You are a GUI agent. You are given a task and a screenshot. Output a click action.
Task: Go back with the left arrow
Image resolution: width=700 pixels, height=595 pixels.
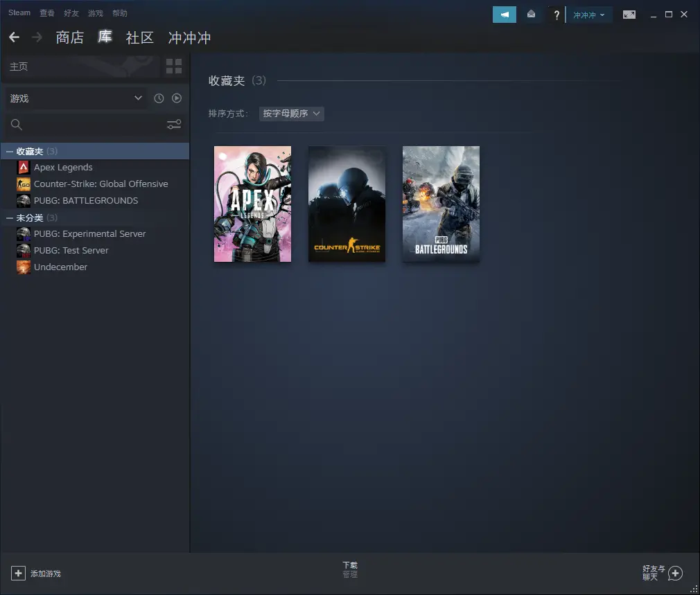(x=15, y=37)
